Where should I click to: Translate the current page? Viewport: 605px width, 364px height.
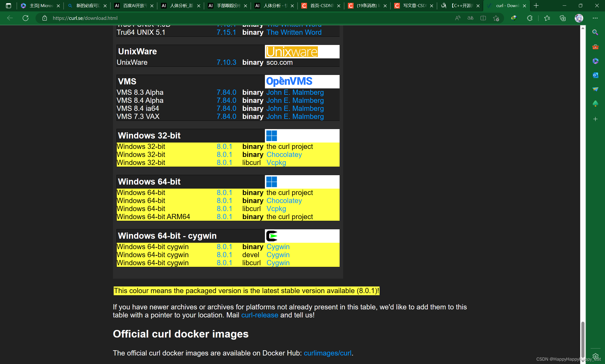click(470, 18)
